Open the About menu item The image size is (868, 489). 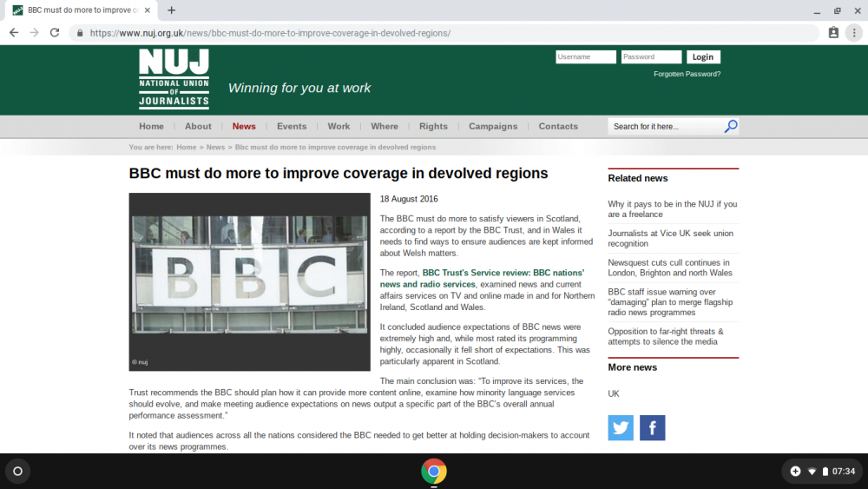point(198,126)
